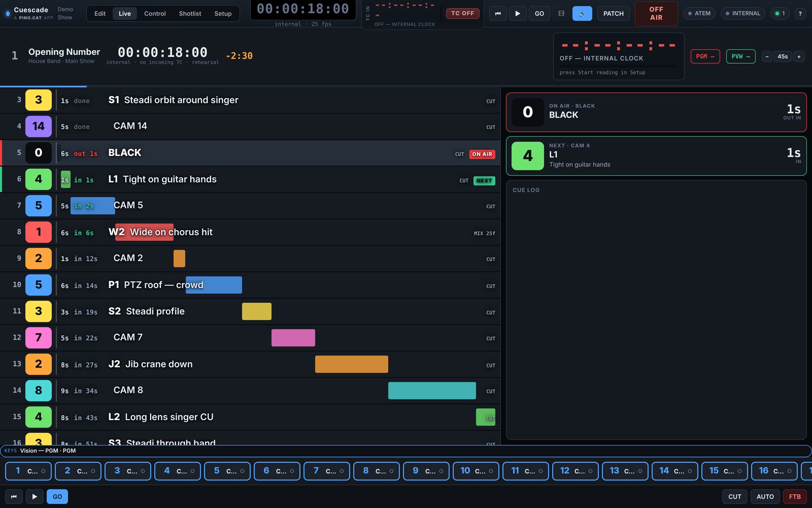Click camera 0 badge of BLACK row

tap(39, 152)
